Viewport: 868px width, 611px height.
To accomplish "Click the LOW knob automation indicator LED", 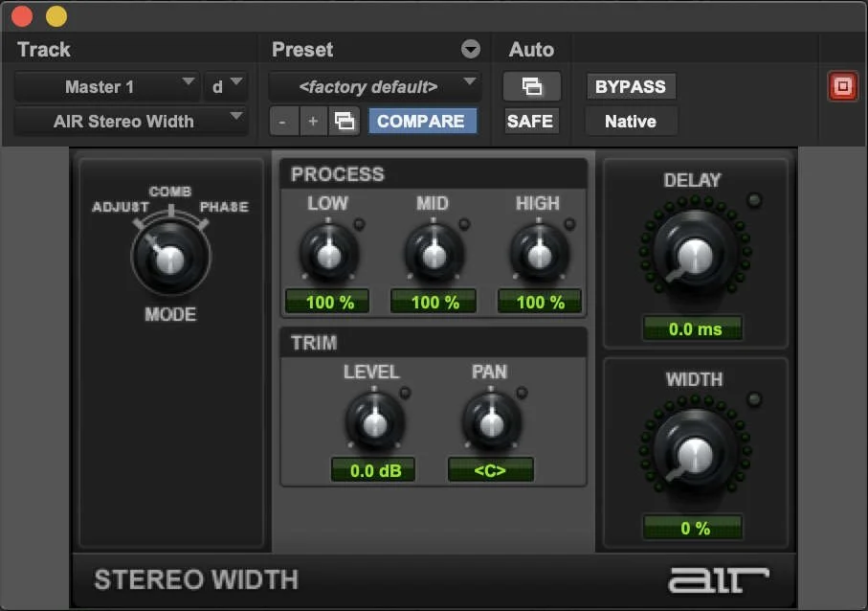I will click(359, 224).
